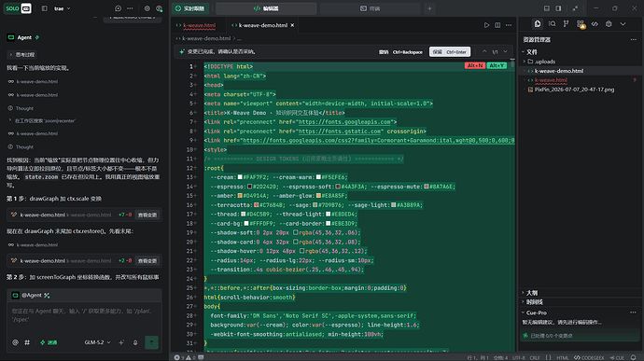This screenshot has width=644, height=361.
Task: Open the extensions icon with warning badge
Action: 581,24
